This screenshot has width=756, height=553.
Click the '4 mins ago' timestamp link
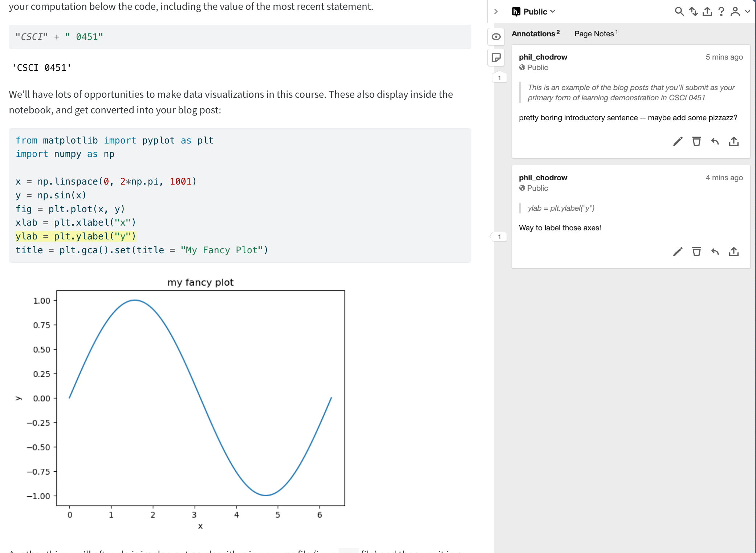(x=724, y=178)
